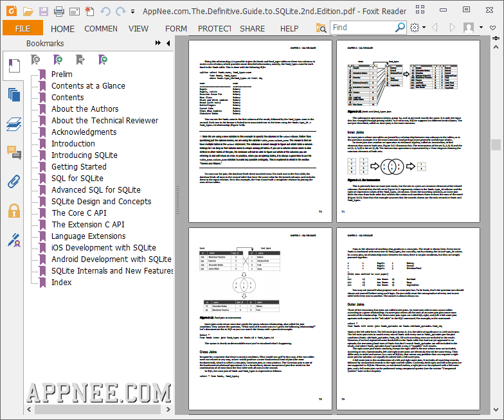Image resolution: width=504 pixels, height=420 pixels.
Task: Toggle full screen mode icon in title bar
Action: pos(420,10)
